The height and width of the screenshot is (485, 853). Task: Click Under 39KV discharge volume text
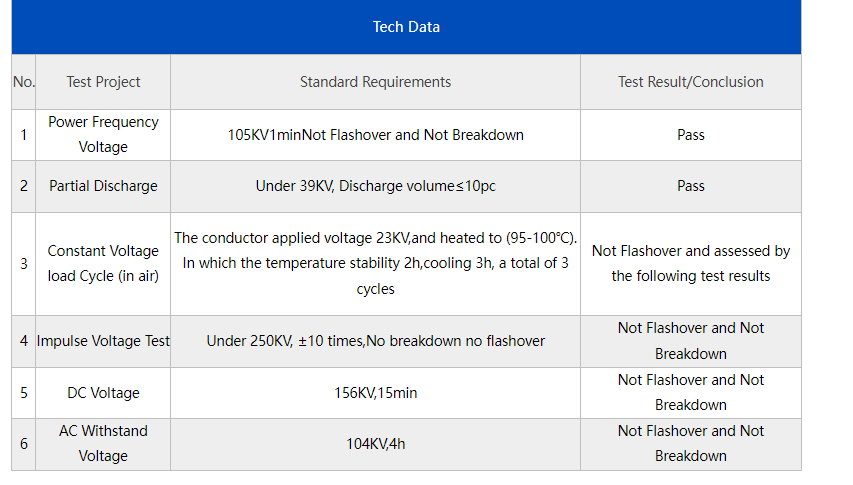(375, 186)
